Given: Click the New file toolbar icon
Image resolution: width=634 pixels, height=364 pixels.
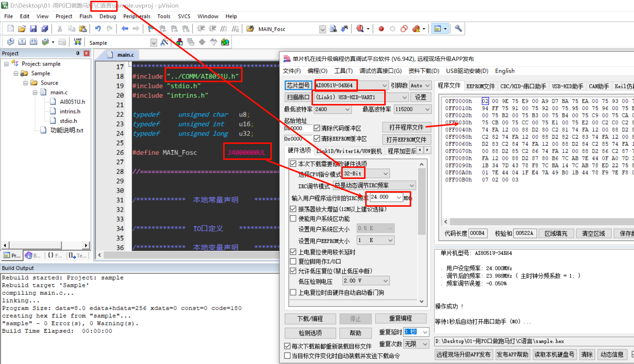Looking at the screenshot, I should pyautogui.click(x=11, y=29).
